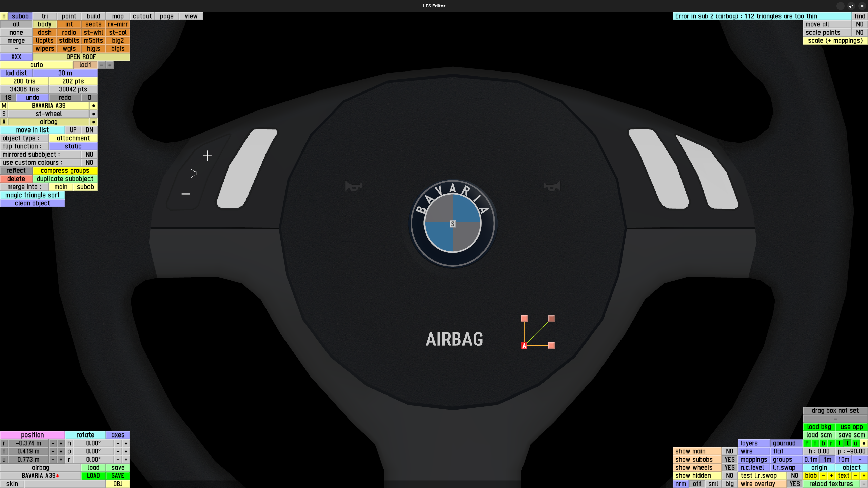The image size is (868, 488).
Task: Click the orange 'st-whl' subobject swatch
Action: (x=93, y=33)
